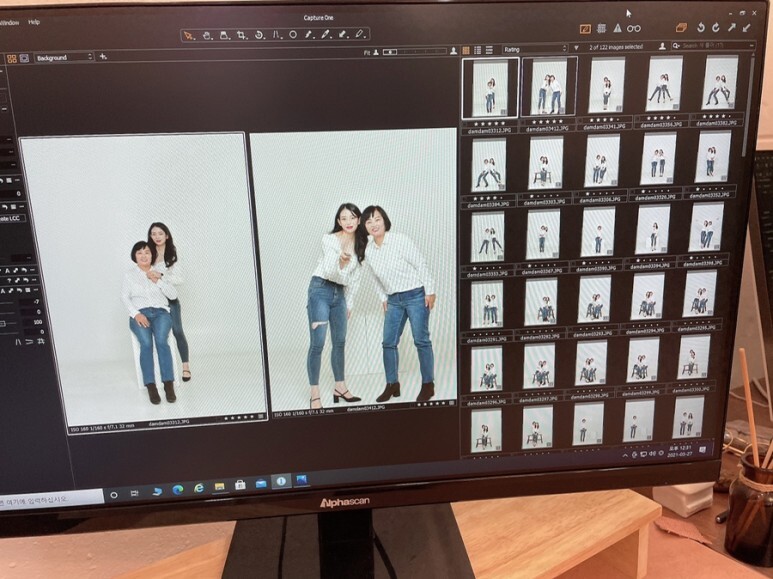
Task: Select the White Balance picker tool
Action: 309,35
